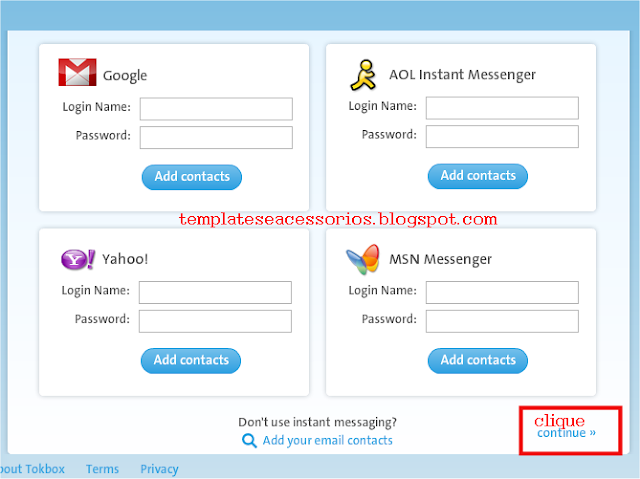Open the Terms footer link
This screenshot has width=640, height=479.
[102, 469]
